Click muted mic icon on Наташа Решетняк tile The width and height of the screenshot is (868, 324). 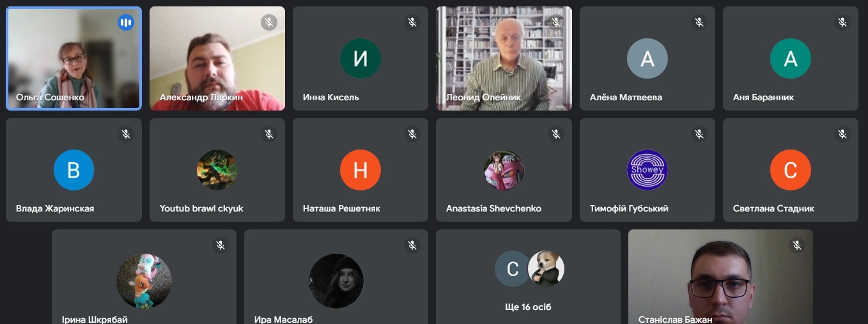click(x=412, y=134)
